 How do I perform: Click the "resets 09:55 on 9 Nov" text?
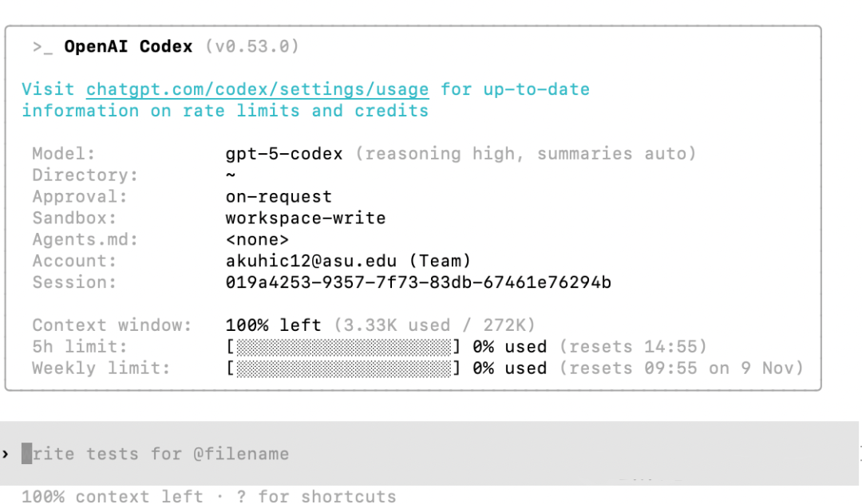click(x=681, y=368)
